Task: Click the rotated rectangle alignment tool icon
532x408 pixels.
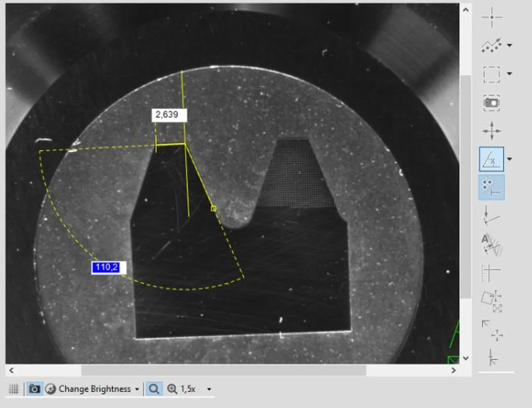Action: 492,301
